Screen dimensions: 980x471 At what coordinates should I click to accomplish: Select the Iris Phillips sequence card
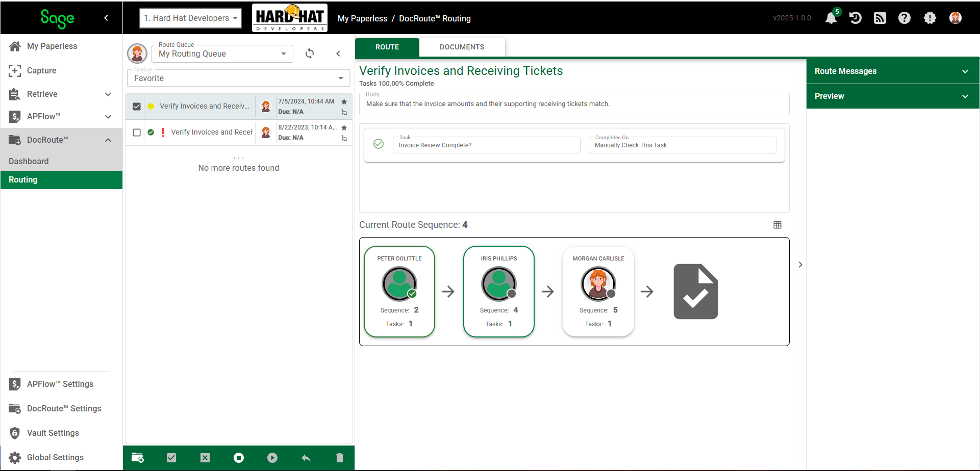499,292
